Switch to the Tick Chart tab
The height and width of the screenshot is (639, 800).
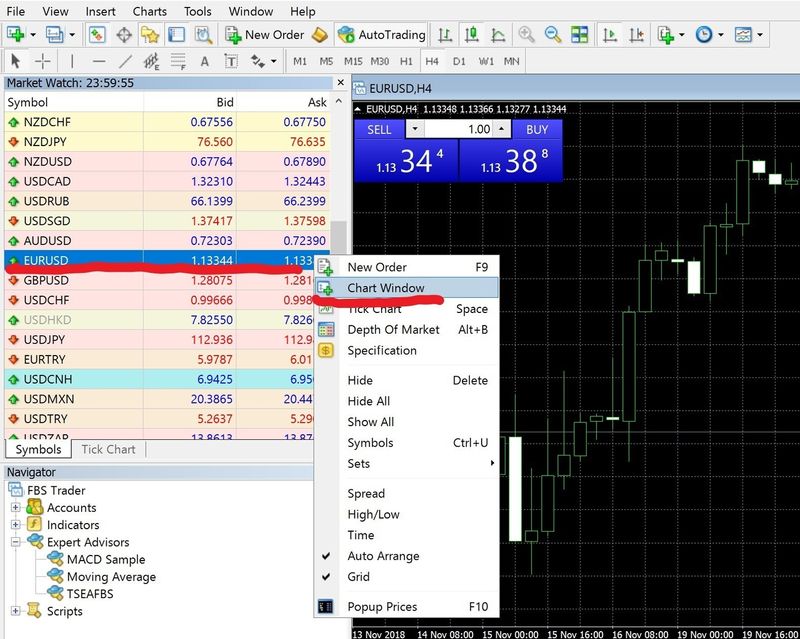(x=108, y=450)
